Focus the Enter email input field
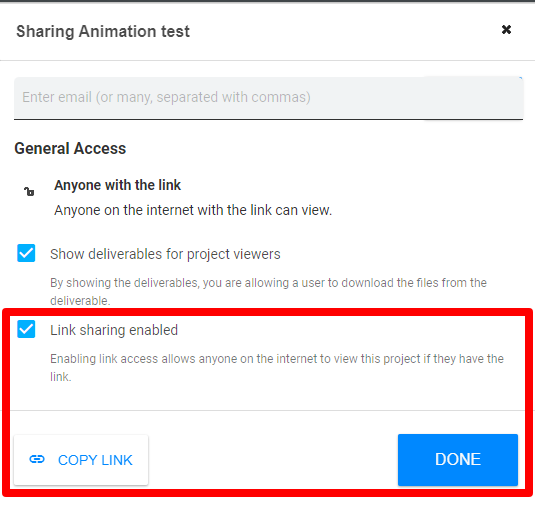Viewport: 535px width, 507px height. [x=268, y=98]
